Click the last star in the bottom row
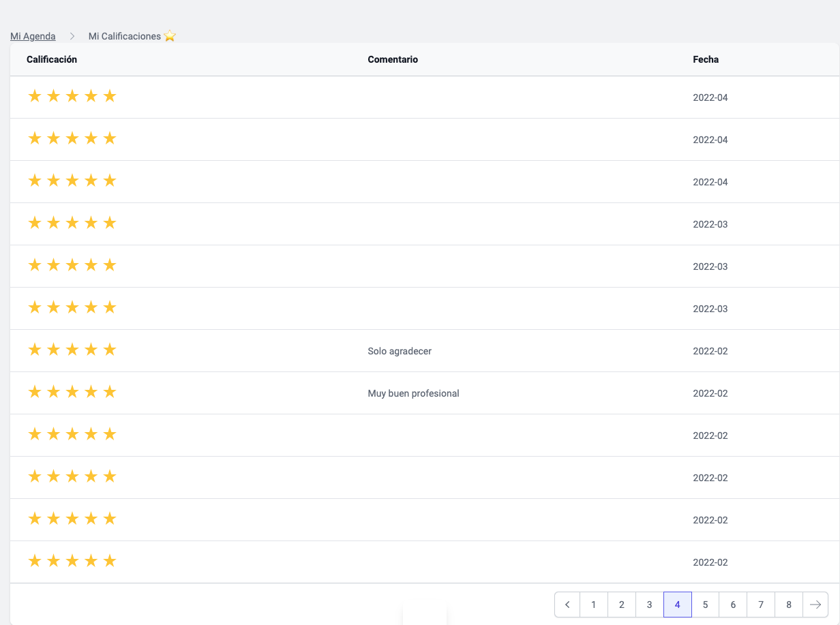Viewport: 840px width, 625px height. click(x=110, y=562)
